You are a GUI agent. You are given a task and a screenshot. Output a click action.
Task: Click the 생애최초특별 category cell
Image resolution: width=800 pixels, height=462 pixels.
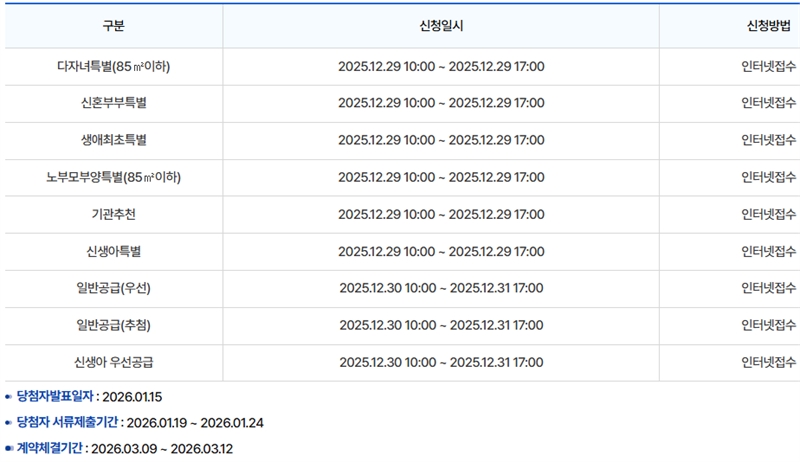(114, 140)
